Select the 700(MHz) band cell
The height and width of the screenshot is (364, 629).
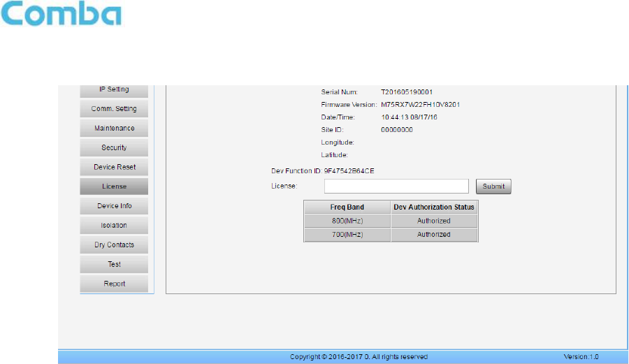pos(347,235)
